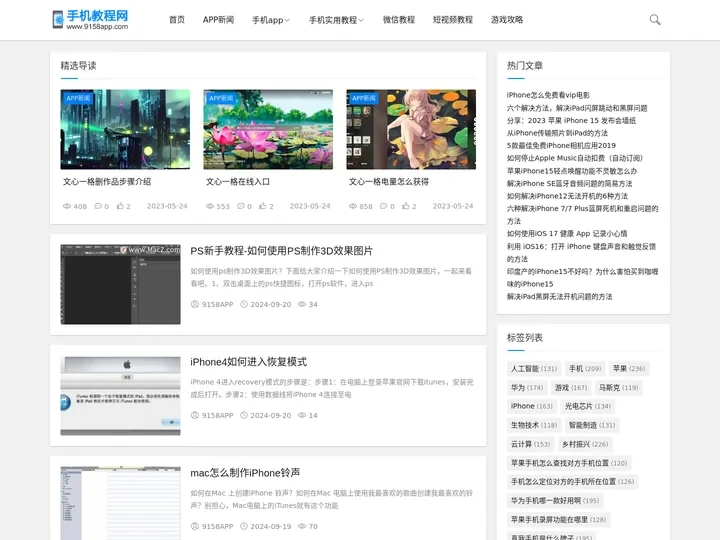Click the thumbs-up icon on 文心一格删作品步骤介绍 card
This screenshot has width=720, height=540.
pyautogui.click(x=120, y=206)
